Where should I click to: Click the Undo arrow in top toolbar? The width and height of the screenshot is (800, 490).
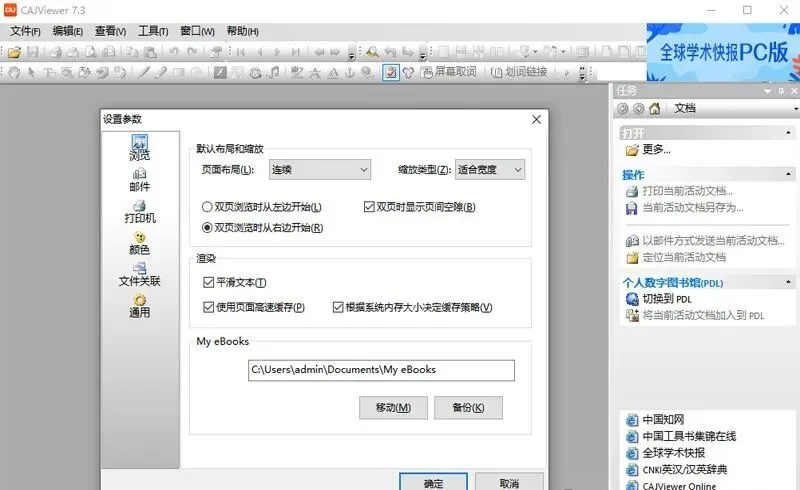(x=173, y=52)
